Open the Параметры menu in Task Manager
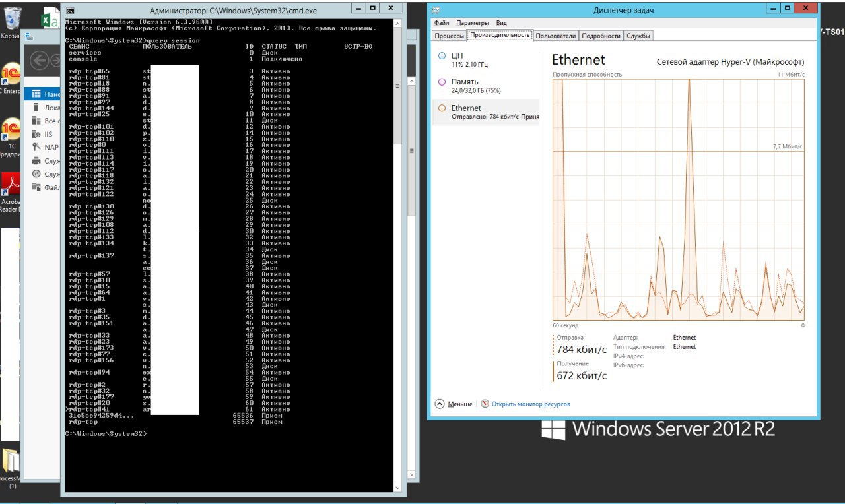This screenshot has height=504, width=845. 473,23
